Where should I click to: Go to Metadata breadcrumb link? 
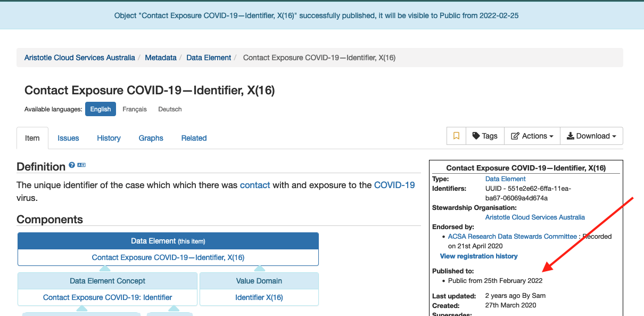click(x=161, y=58)
